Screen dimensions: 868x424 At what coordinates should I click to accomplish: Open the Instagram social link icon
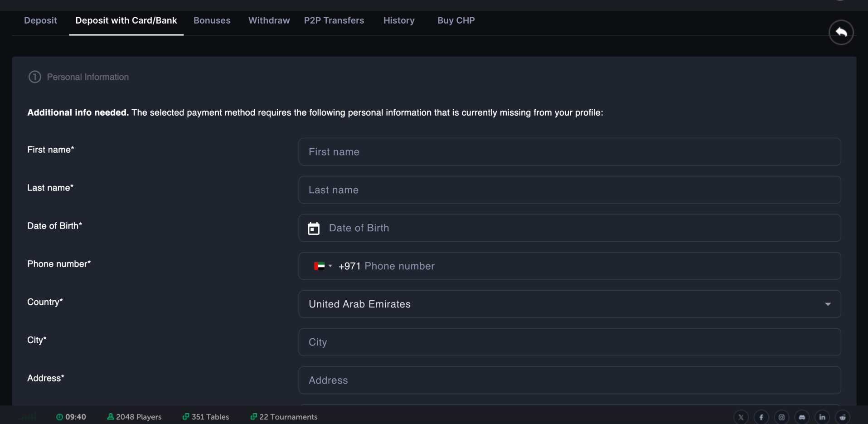tap(781, 417)
